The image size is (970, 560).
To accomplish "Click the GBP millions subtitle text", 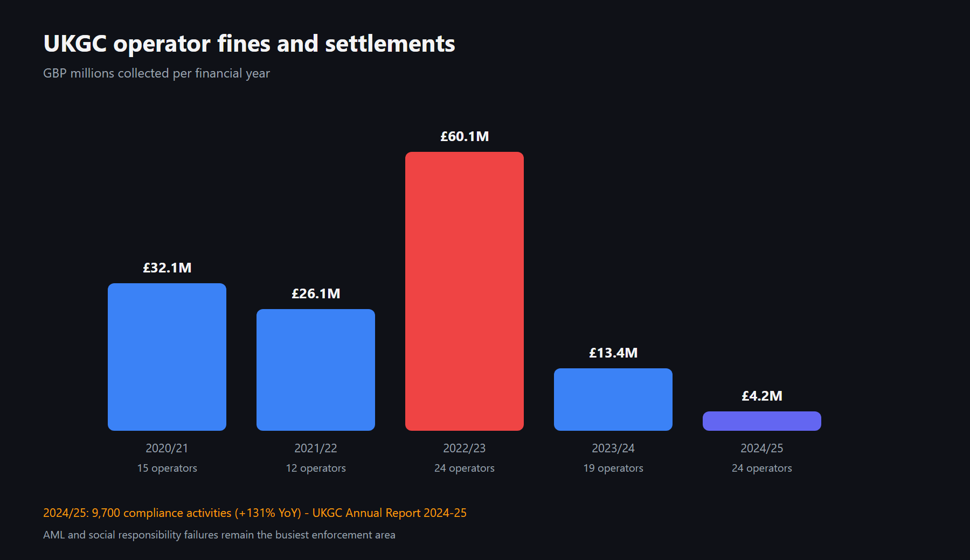I will (x=156, y=73).
